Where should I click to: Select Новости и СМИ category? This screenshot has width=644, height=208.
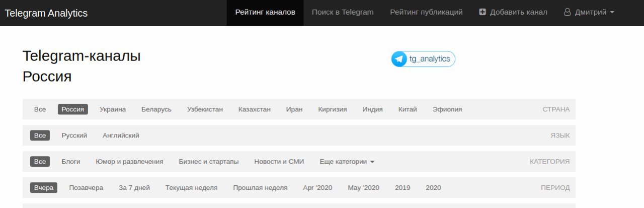279,162
